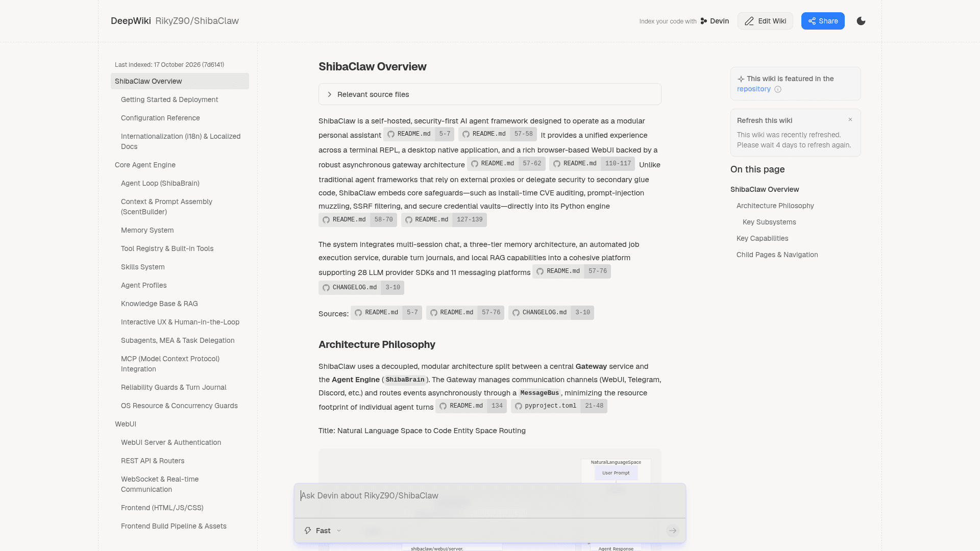Open REST API & Routers page
Viewport: 980px width, 551px height.
(153, 461)
